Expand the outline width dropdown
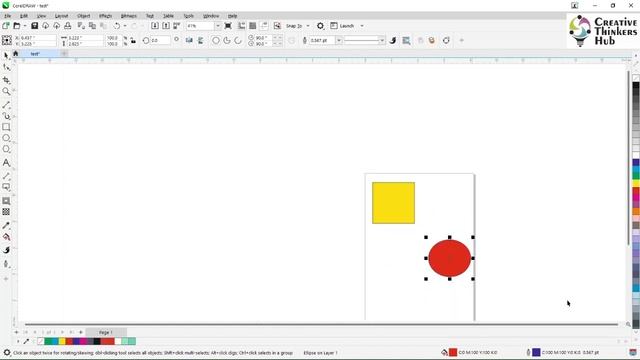Viewport: 640px width, 360px height. click(338, 40)
